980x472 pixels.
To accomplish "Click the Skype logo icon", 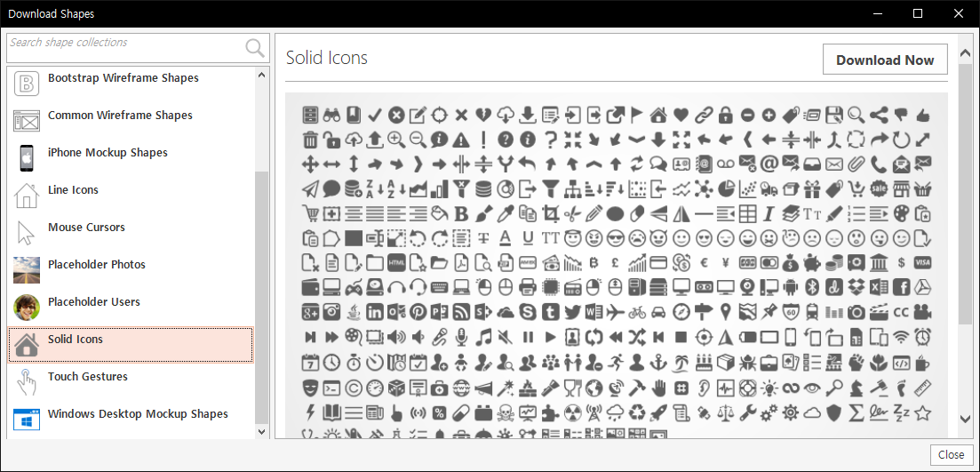I will [x=528, y=312].
